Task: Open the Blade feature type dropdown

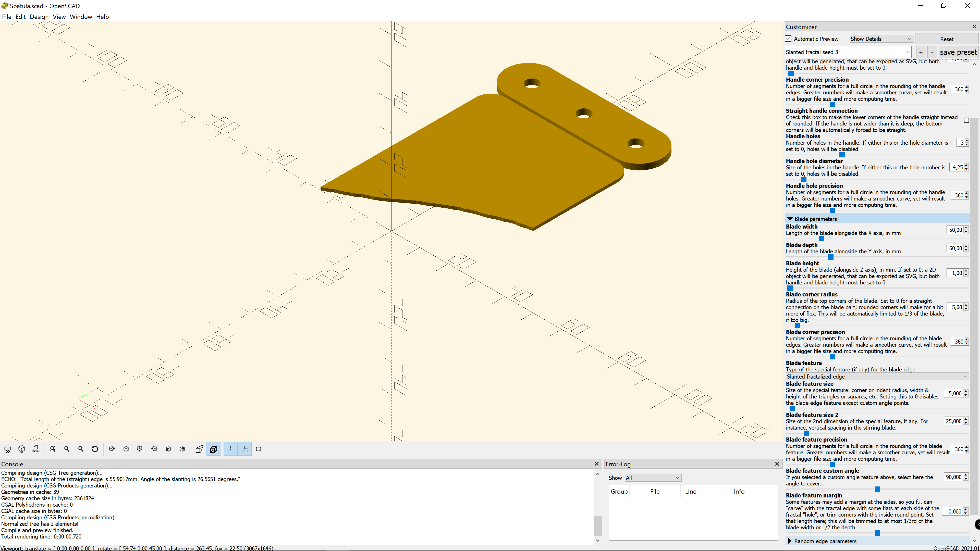Action: [877, 377]
